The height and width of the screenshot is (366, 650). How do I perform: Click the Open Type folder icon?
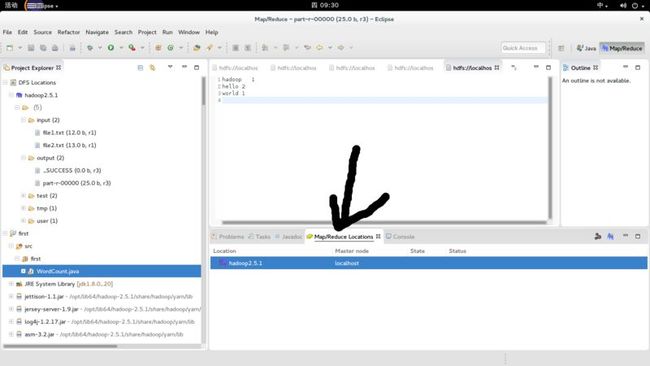click(x=197, y=48)
